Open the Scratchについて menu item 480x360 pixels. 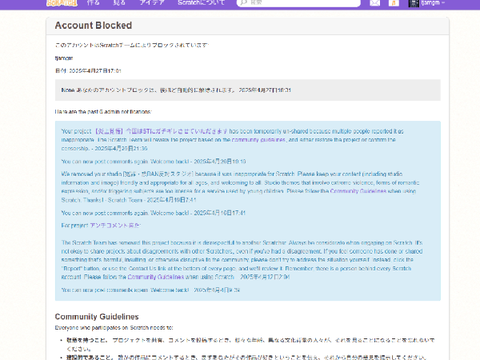point(201,3)
